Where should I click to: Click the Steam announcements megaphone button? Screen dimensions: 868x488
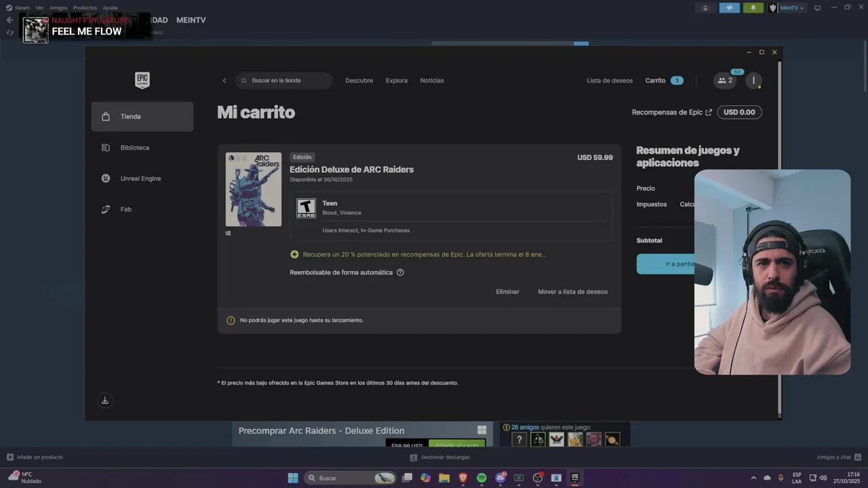pos(730,7)
